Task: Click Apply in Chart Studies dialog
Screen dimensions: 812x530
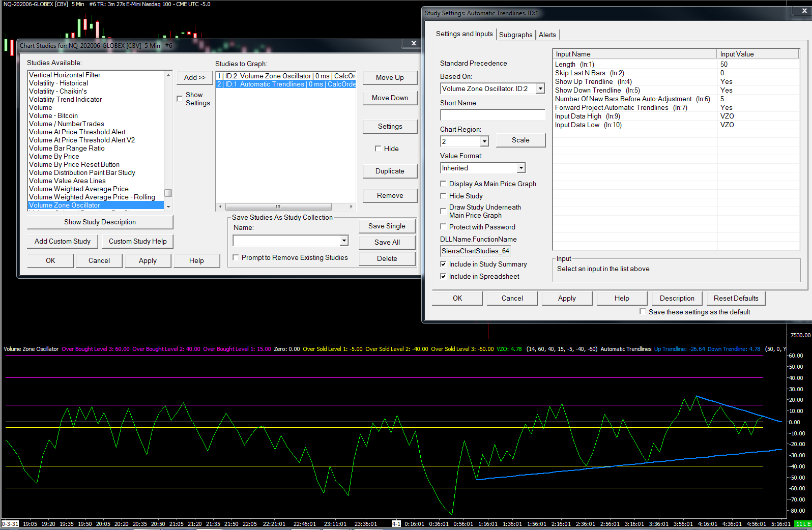Action: coord(148,260)
